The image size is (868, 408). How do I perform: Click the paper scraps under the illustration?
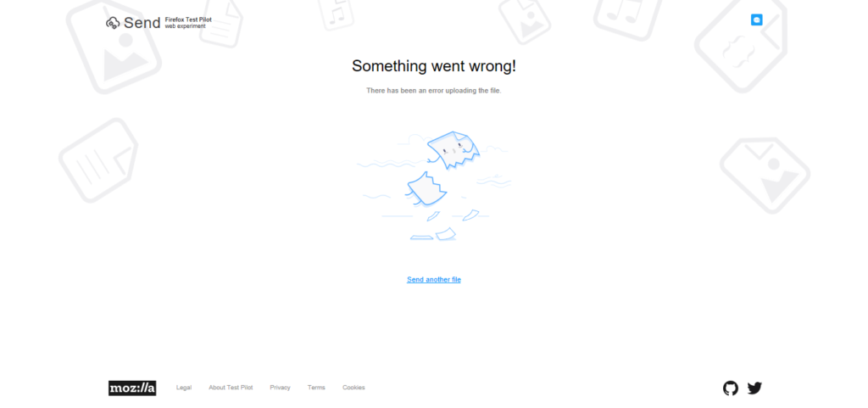(x=444, y=226)
